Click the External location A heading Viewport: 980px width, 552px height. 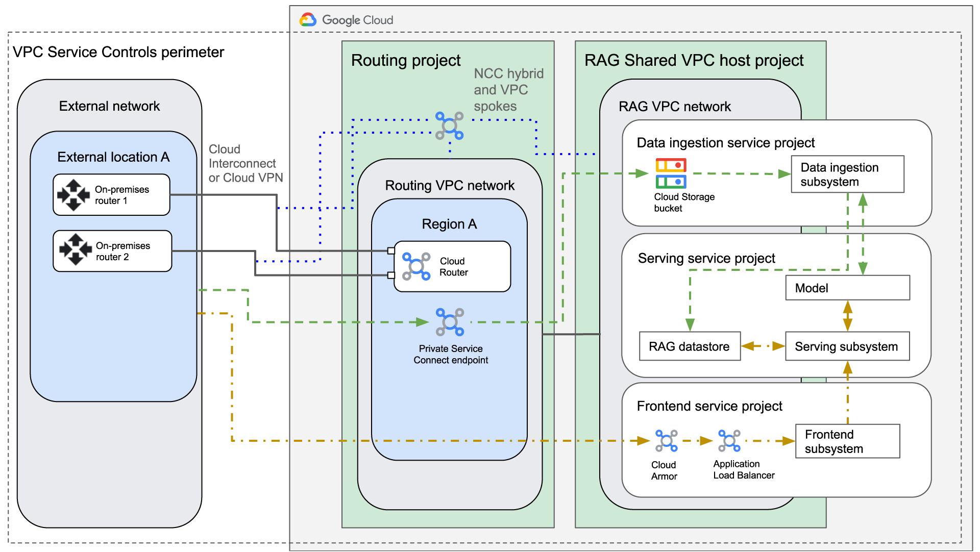pos(113,157)
